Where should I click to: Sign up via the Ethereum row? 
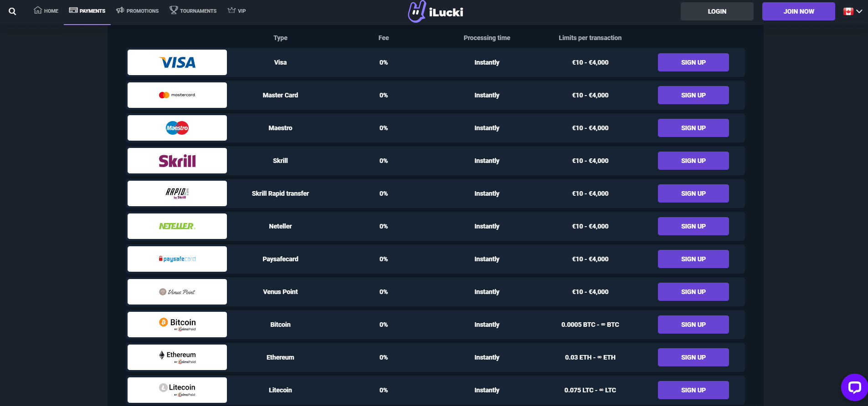click(693, 357)
